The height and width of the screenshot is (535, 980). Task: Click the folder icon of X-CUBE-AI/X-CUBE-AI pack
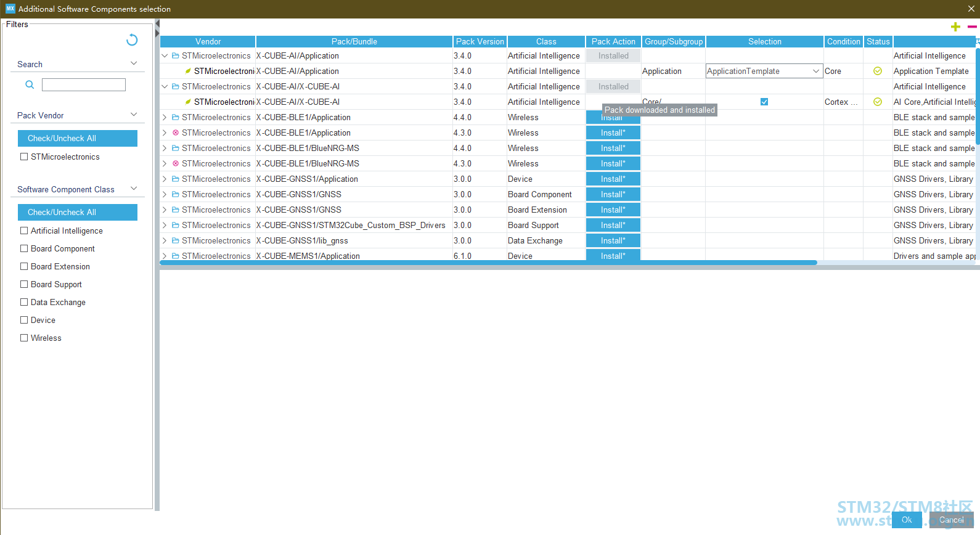(x=176, y=86)
